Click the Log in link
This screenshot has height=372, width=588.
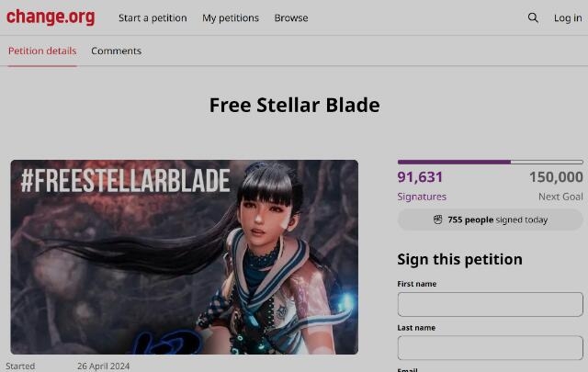[x=568, y=18]
